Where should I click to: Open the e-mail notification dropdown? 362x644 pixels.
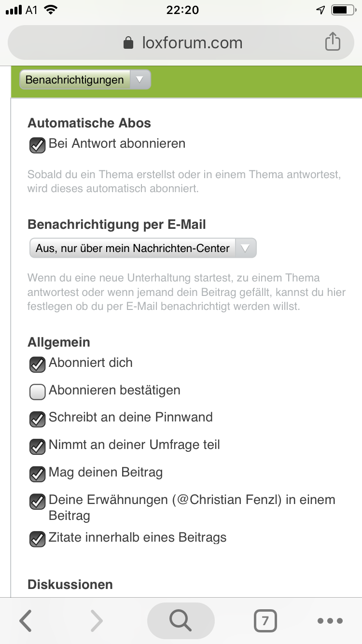point(143,249)
